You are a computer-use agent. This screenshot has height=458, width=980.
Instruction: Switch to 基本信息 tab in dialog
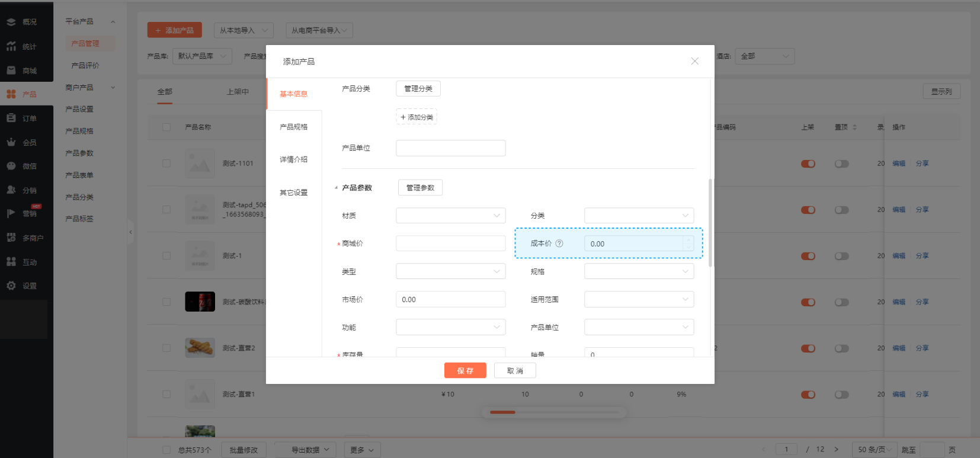pos(294,94)
